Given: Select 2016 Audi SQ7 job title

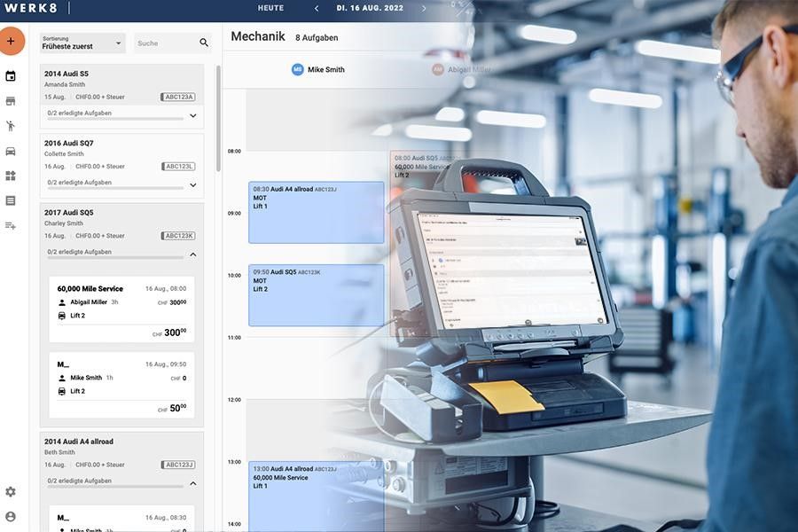Looking at the screenshot, I should click(x=68, y=143).
